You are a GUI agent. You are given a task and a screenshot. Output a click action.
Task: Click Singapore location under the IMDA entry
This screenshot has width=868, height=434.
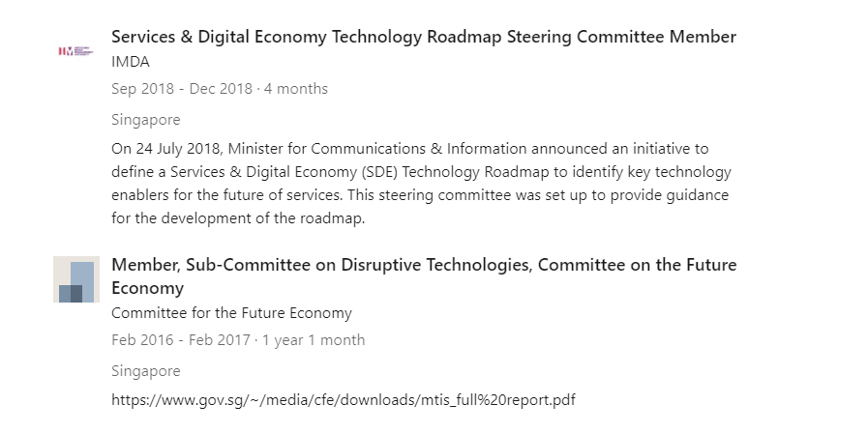[145, 120]
